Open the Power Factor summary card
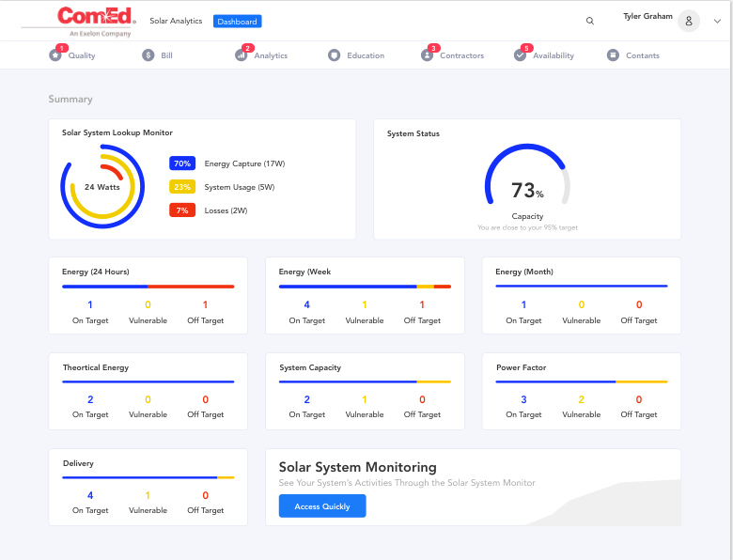 click(x=581, y=391)
